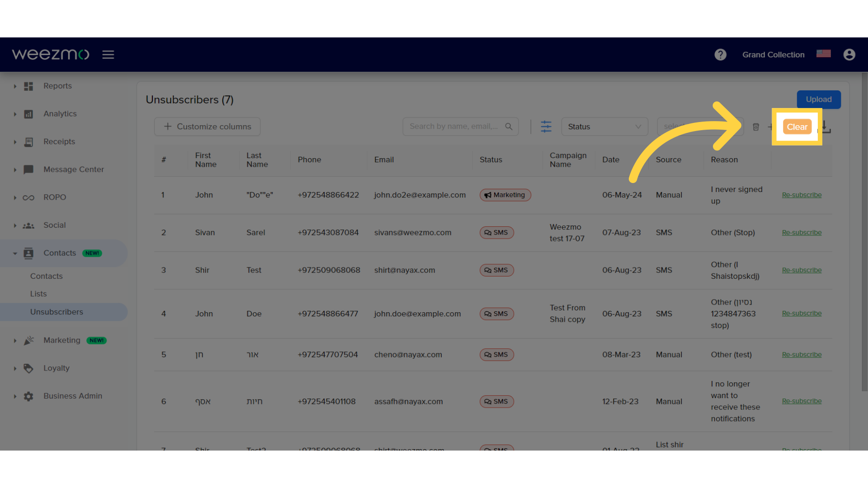The image size is (868, 488).
Task: Click the help question mark icon
Action: coord(721,55)
